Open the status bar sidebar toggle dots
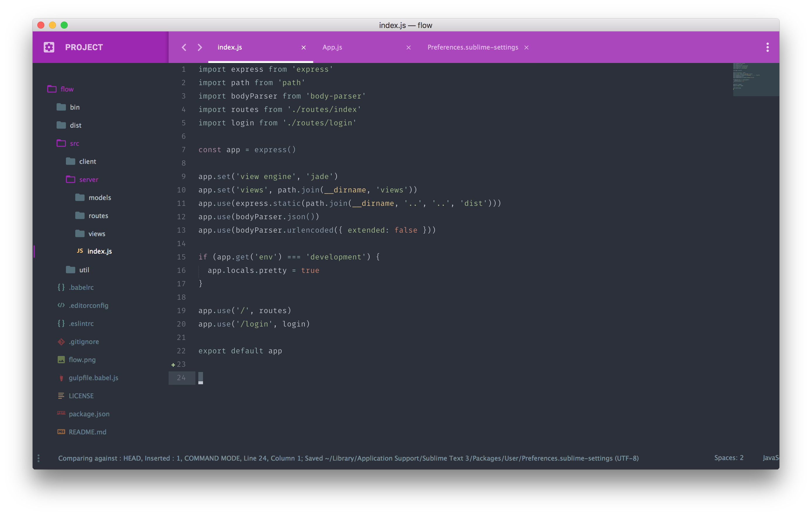 pos(38,458)
